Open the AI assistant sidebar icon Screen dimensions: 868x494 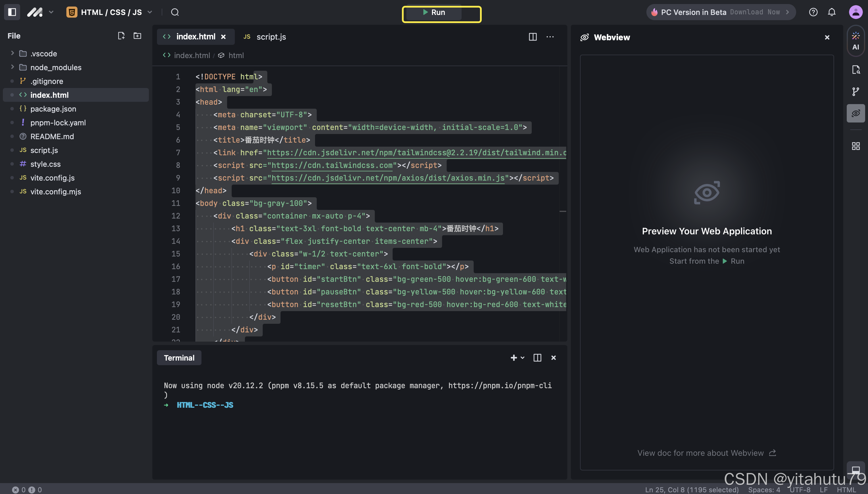click(855, 41)
